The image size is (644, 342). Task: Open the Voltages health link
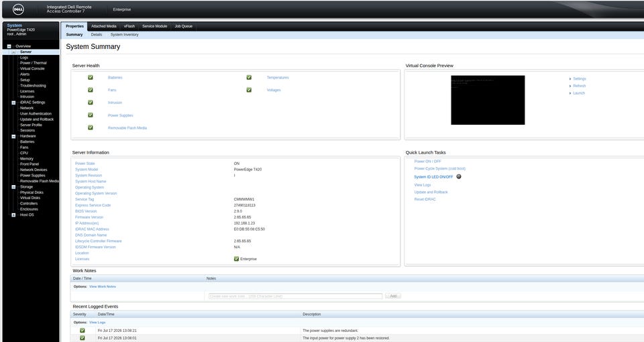[274, 90]
